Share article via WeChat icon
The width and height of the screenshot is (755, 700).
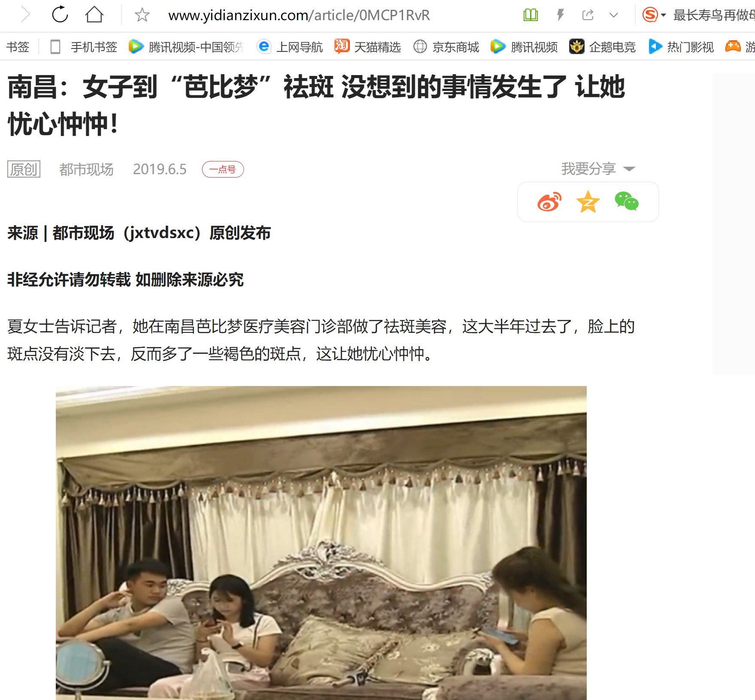[627, 201]
